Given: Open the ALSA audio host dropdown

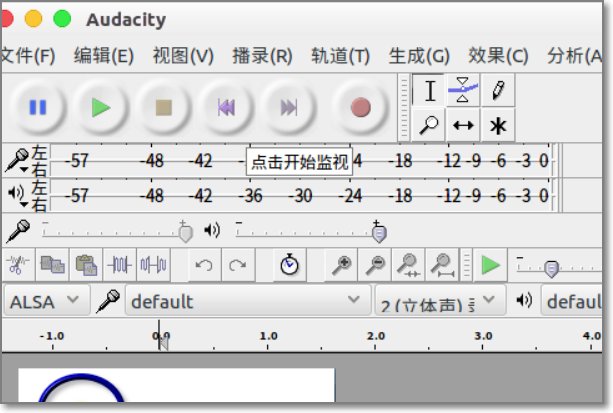Looking at the screenshot, I should pyautogui.click(x=47, y=300).
